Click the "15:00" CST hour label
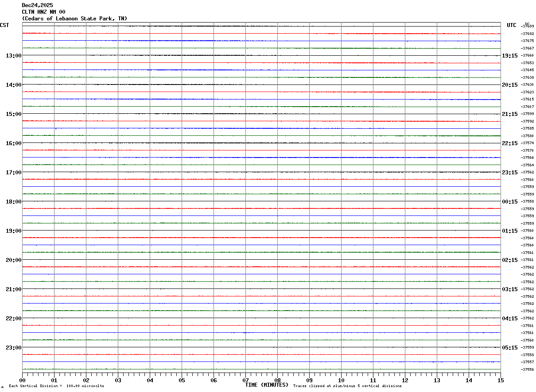Screen dimensions: 536x392 [x=13, y=114]
